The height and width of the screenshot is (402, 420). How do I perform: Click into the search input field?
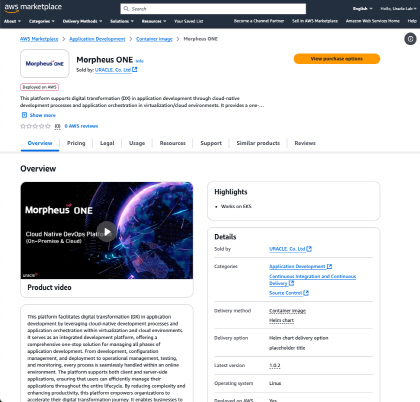point(213,9)
